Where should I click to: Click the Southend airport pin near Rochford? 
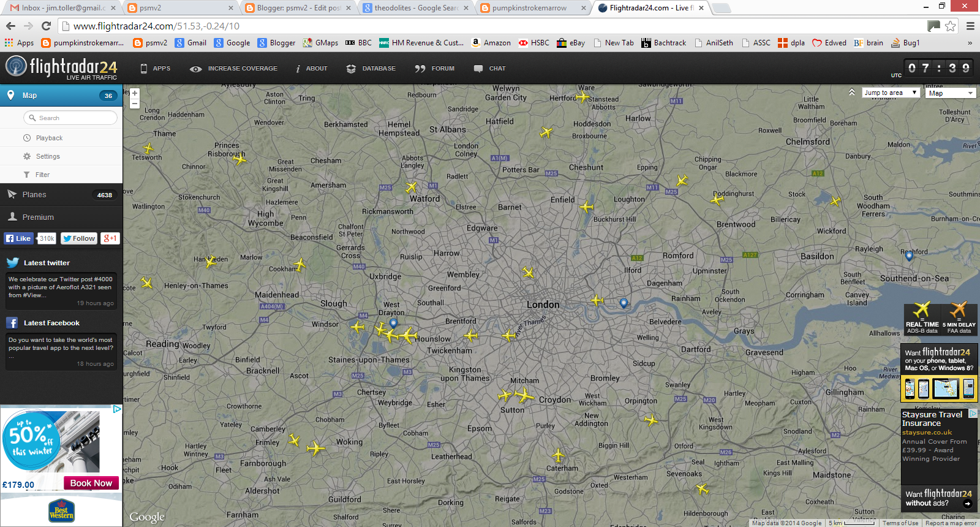[x=909, y=256]
